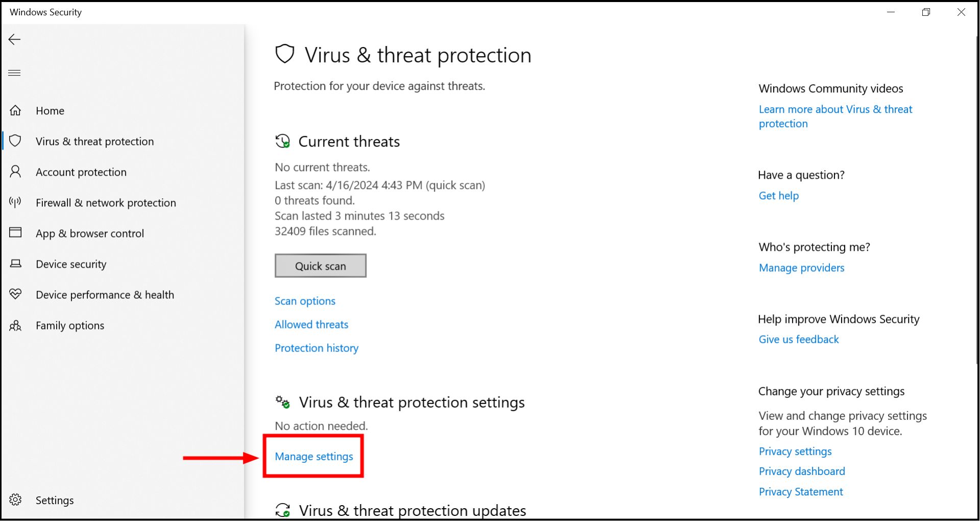Click the Family options icon
The width and height of the screenshot is (980, 521).
click(x=16, y=325)
